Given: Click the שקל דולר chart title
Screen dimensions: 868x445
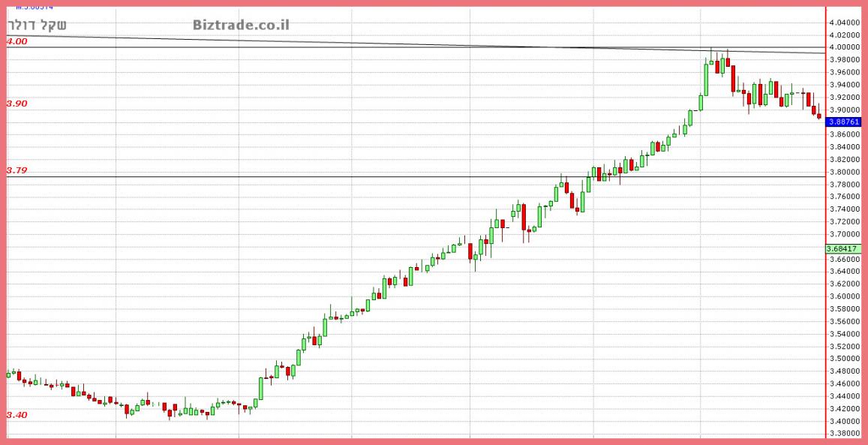Looking at the screenshot, I should click(x=37, y=25).
